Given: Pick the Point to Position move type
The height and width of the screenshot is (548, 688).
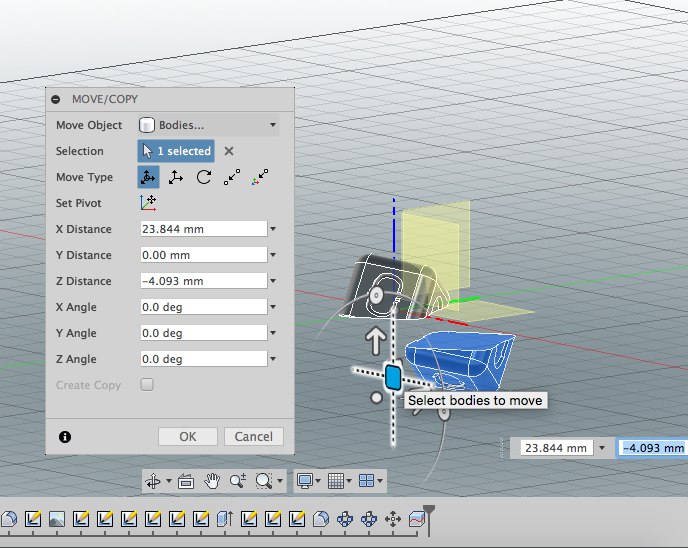Looking at the screenshot, I should coord(260,177).
